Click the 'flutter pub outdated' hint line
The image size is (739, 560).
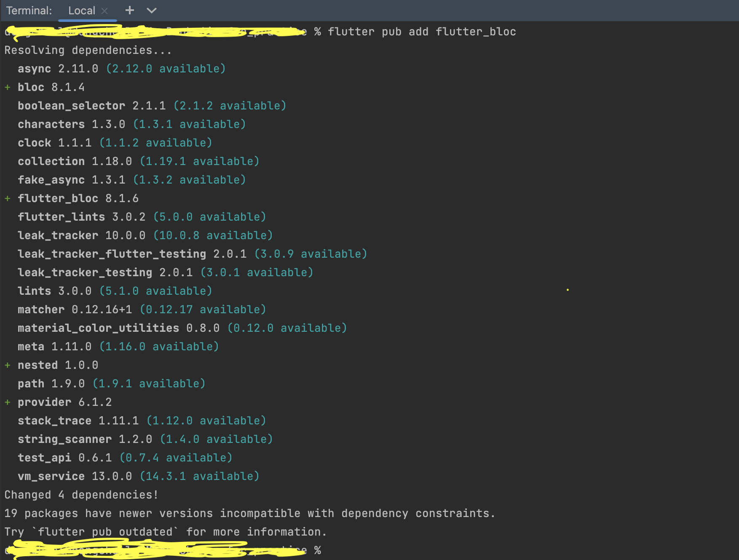point(166,532)
